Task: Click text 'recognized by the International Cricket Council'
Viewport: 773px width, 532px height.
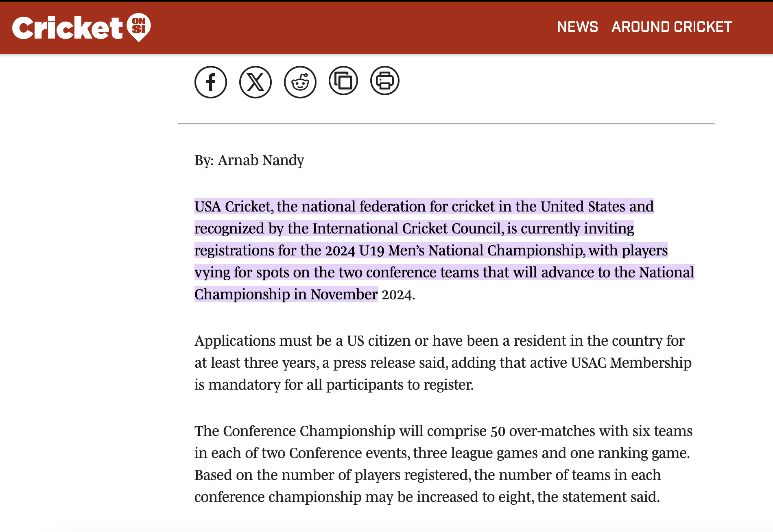Action: (x=349, y=229)
